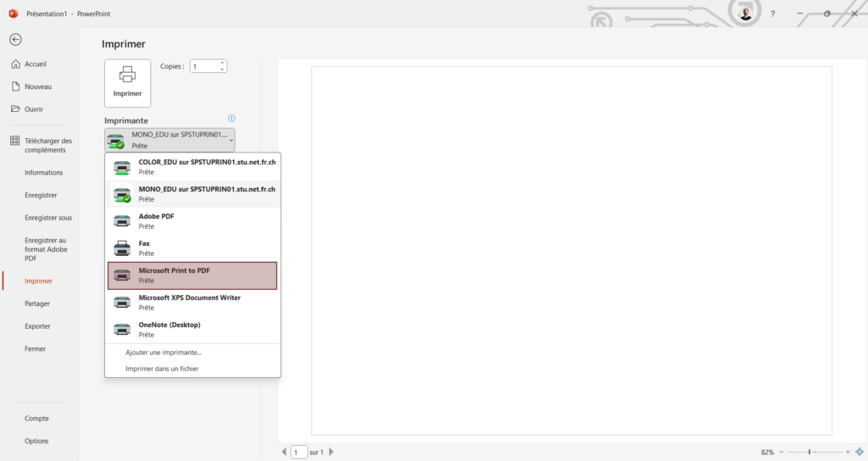Open Enregistrer in the sidebar

coord(41,196)
